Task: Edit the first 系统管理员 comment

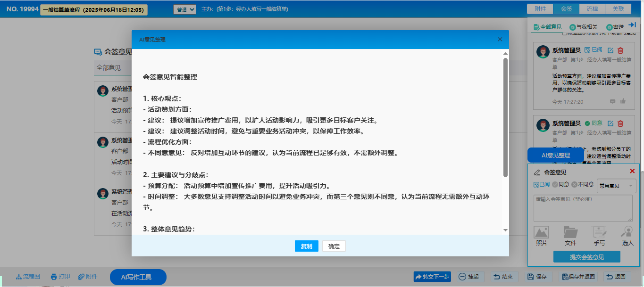Action: tap(611, 50)
